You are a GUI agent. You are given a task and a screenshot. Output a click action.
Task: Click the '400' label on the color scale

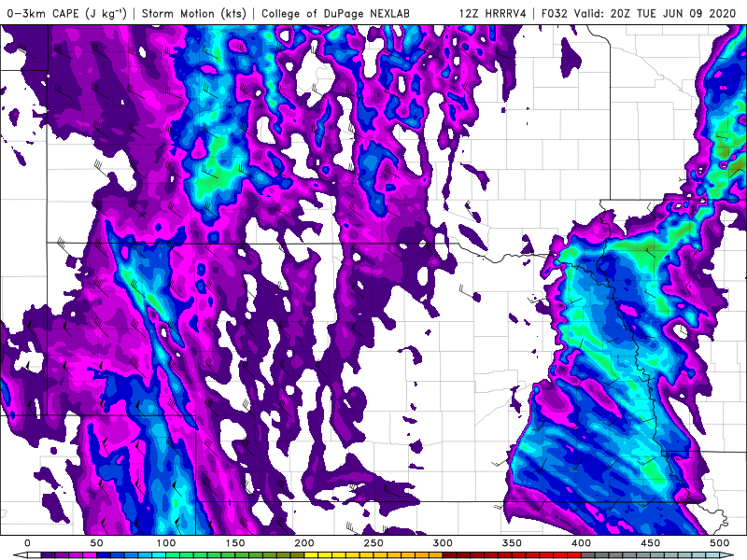click(x=581, y=543)
